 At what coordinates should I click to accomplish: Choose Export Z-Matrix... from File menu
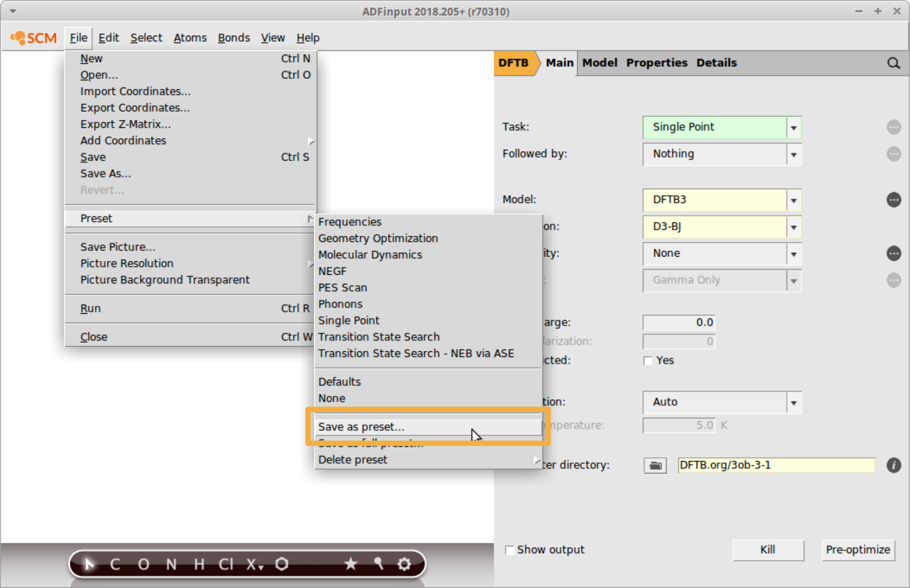[x=190, y=124]
